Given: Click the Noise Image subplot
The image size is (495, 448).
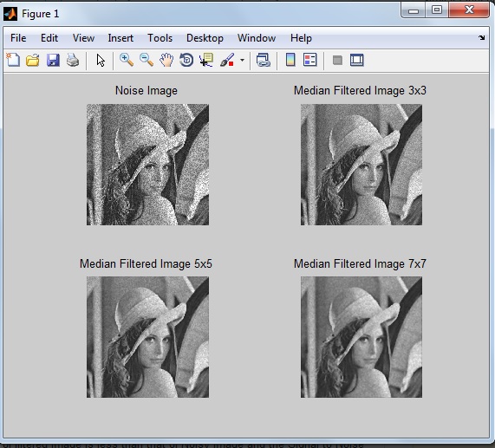Looking at the screenshot, I should [147, 165].
